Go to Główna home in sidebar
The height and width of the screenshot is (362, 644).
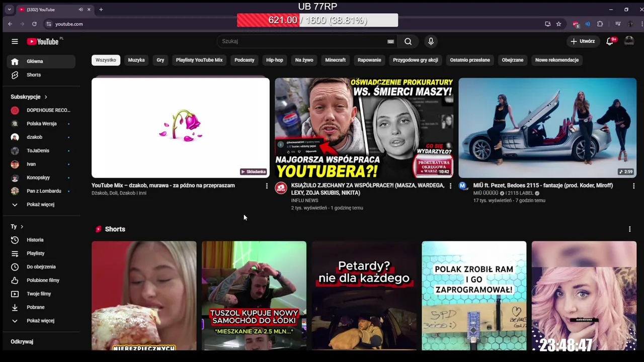click(x=41, y=61)
